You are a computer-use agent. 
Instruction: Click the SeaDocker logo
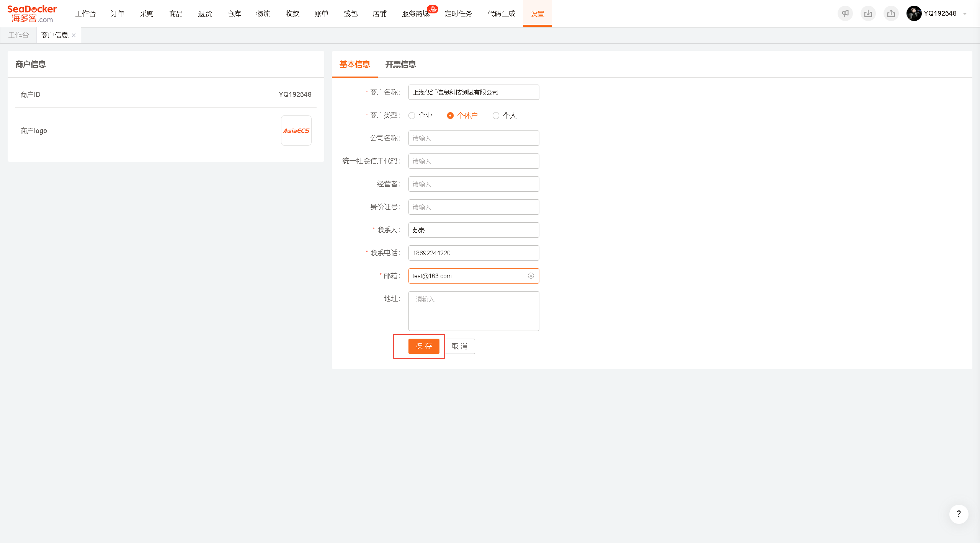tap(32, 14)
